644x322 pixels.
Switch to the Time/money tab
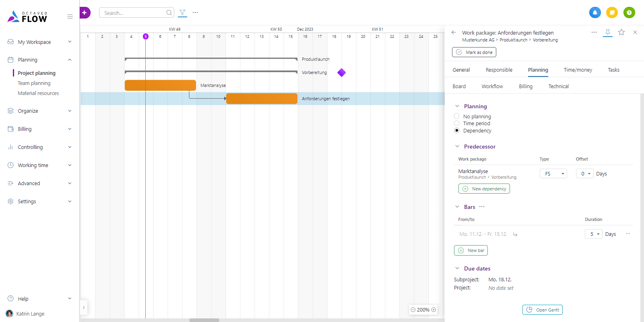click(x=578, y=70)
